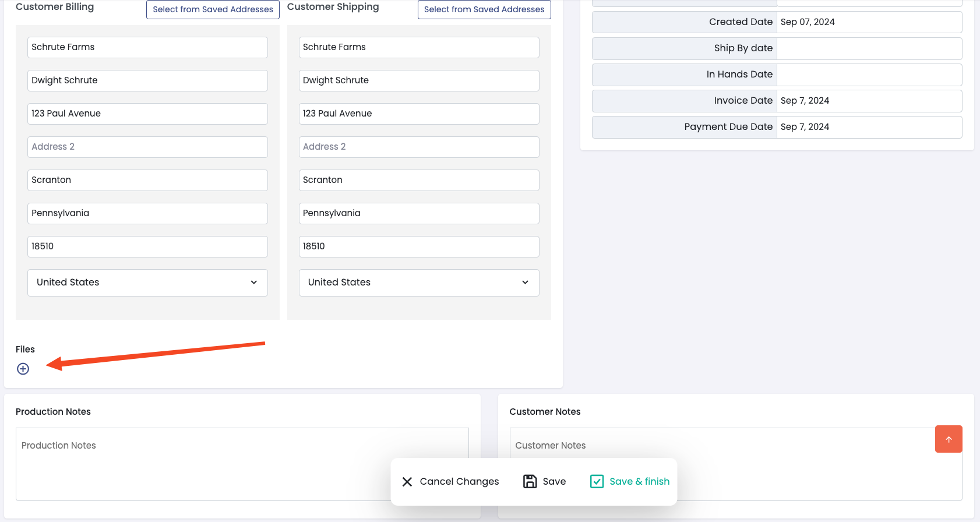Click the In Hands Date label
This screenshot has height=522, width=980.
[739, 75]
